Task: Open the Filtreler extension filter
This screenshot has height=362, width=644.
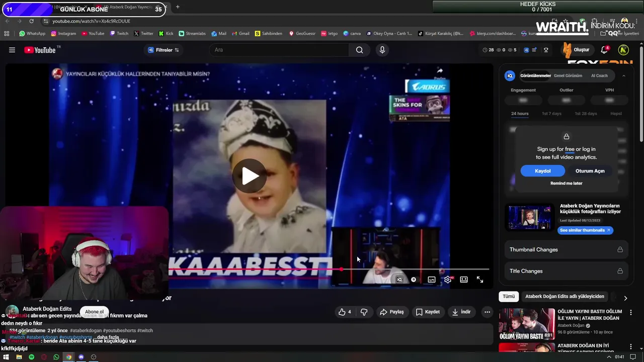Action: (163, 50)
